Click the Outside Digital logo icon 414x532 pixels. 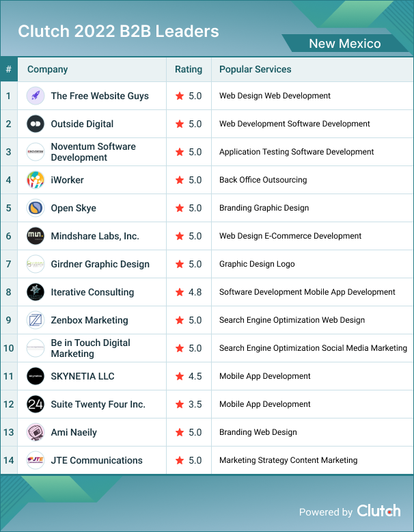[36, 124]
